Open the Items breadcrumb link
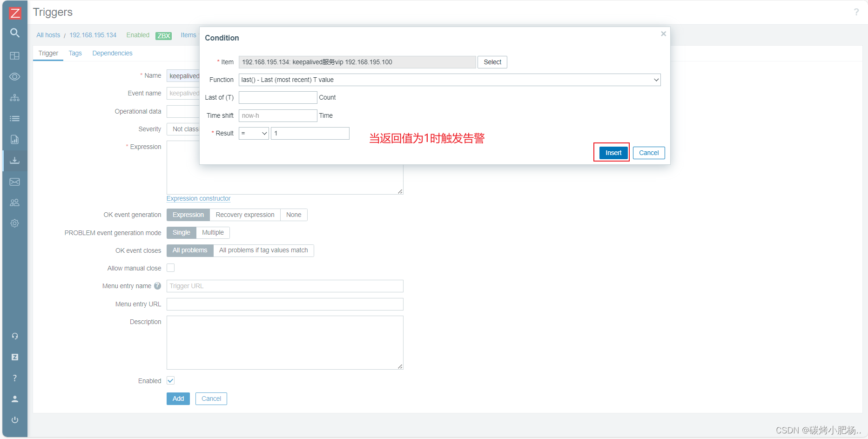 coord(188,35)
